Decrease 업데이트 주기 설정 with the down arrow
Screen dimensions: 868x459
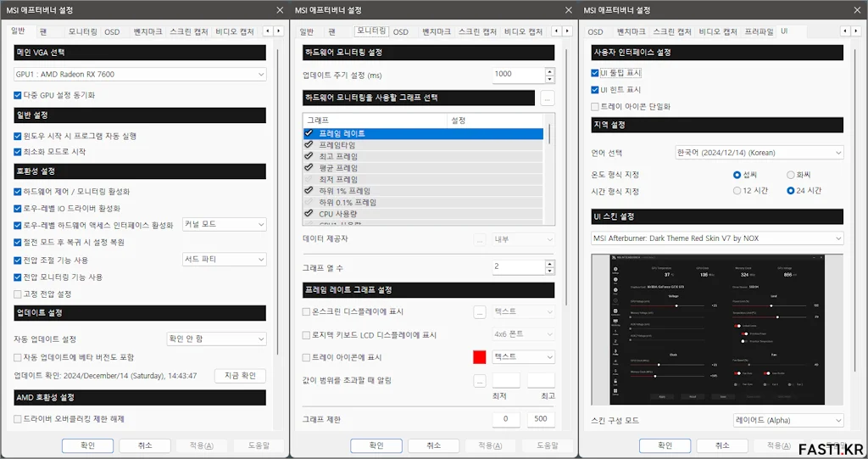[549, 79]
